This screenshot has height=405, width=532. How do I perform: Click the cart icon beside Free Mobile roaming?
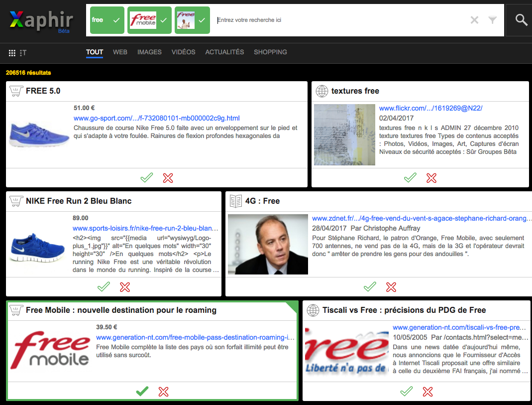click(x=16, y=310)
